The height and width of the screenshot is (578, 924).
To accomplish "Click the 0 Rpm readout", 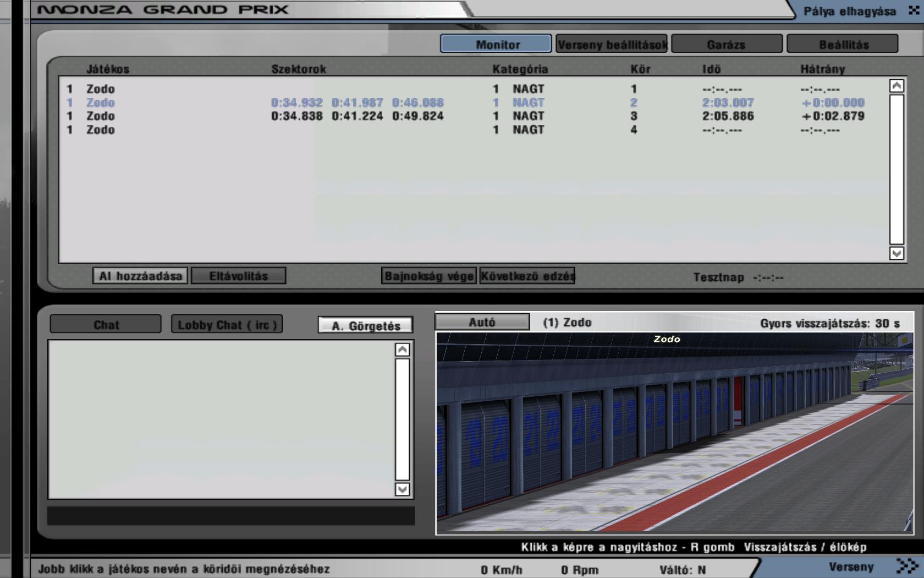I will click(x=580, y=570).
